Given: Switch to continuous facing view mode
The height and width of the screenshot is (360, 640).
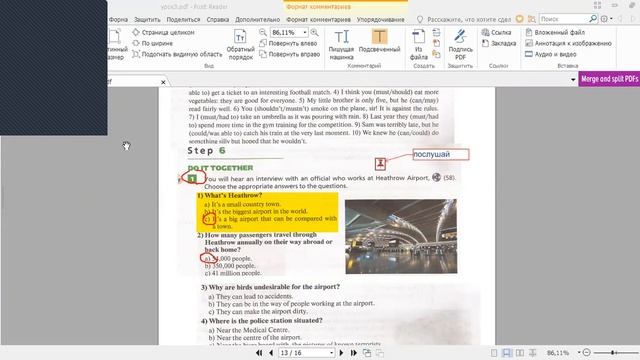Looking at the screenshot, I should (533, 353).
